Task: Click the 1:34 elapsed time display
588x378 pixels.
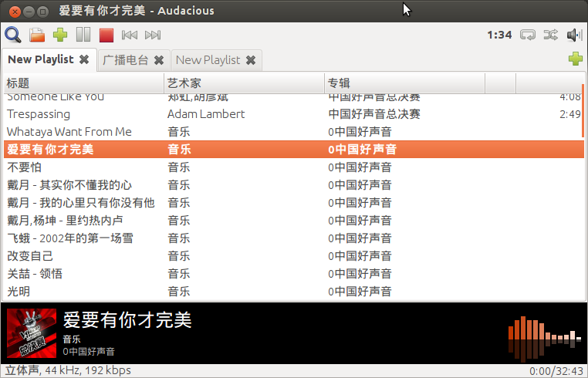Action: click(499, 35)
